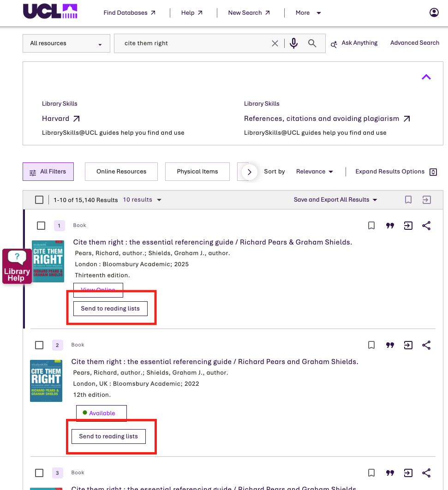Screen dimensions: 448x490
Task: Open the citation quote icon for result 2
Action: pos(389,345)
